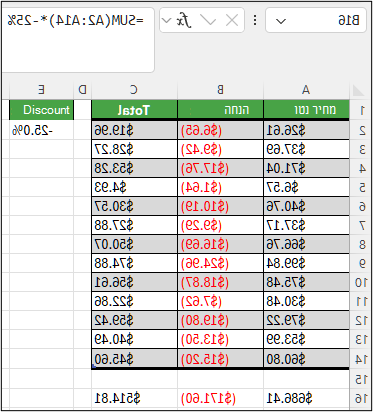Click the Cancel (X) icon in formula bar
This screenshot has height=412, width=373.
[232, 21]
